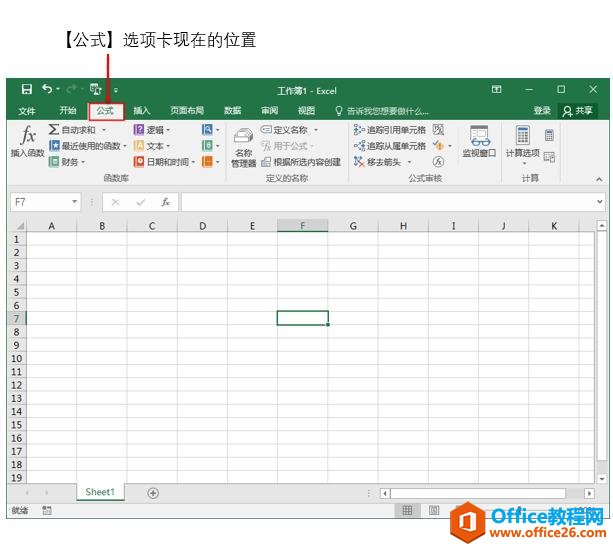Select the Sheet1 tab
The width and height of the screenshot is (613, 550).
click(x=100, y=492)
